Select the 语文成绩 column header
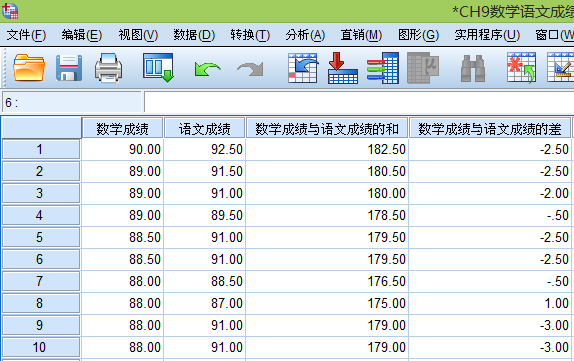The height and width of the screenshot is (361, 574). [205, 129]
